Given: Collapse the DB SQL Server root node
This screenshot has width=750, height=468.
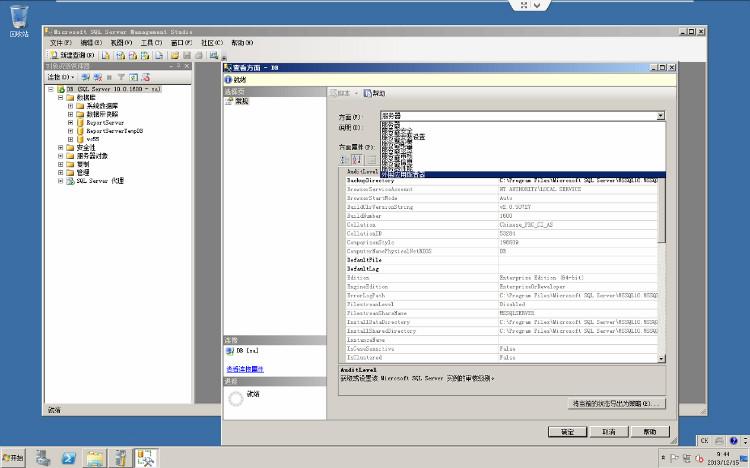Looking at the screenshot, I should tap(51, 89).
